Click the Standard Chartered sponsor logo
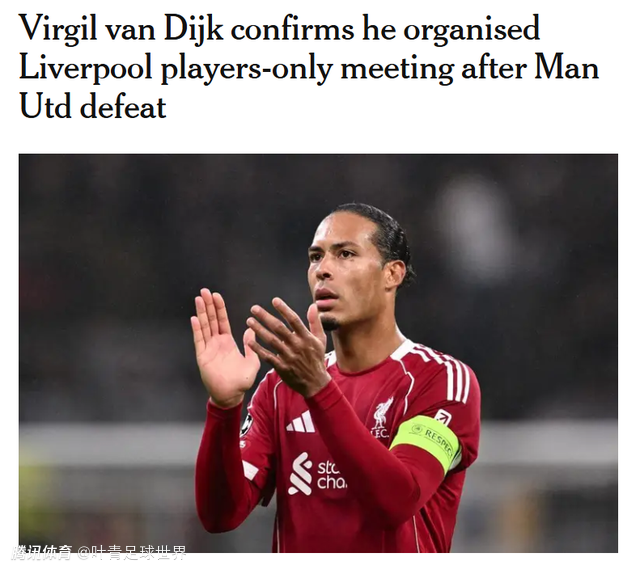The width and height of the screenshot is (640, 570). tap(318, 474)
